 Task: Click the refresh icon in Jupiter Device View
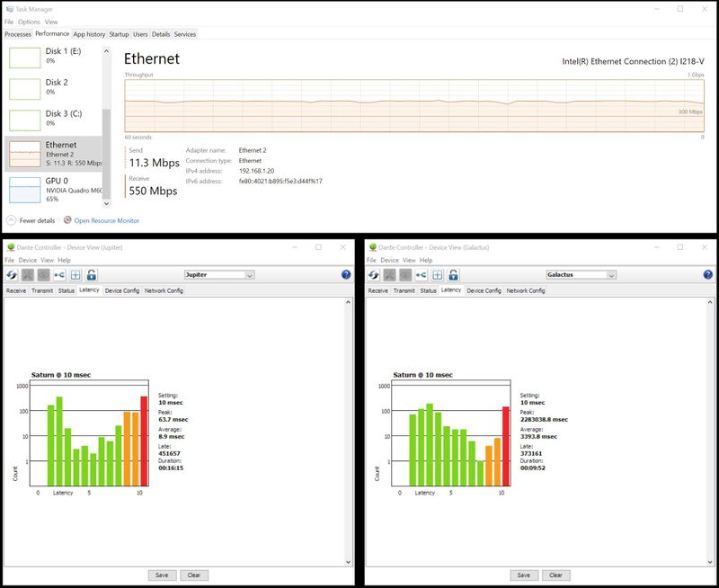point(12,275)
